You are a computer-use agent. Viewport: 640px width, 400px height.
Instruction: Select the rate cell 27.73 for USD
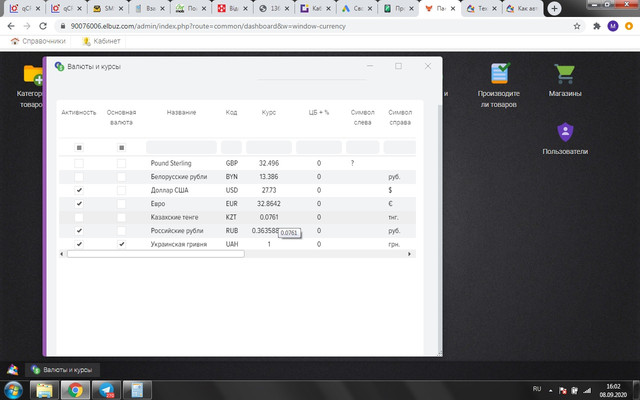click(269, 190)
